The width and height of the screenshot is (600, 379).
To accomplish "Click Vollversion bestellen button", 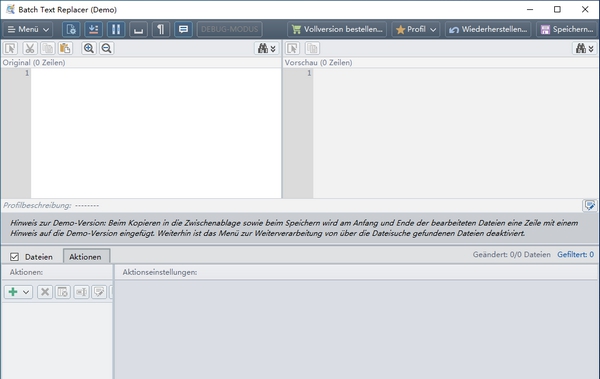I will click(x=337, y=29).
